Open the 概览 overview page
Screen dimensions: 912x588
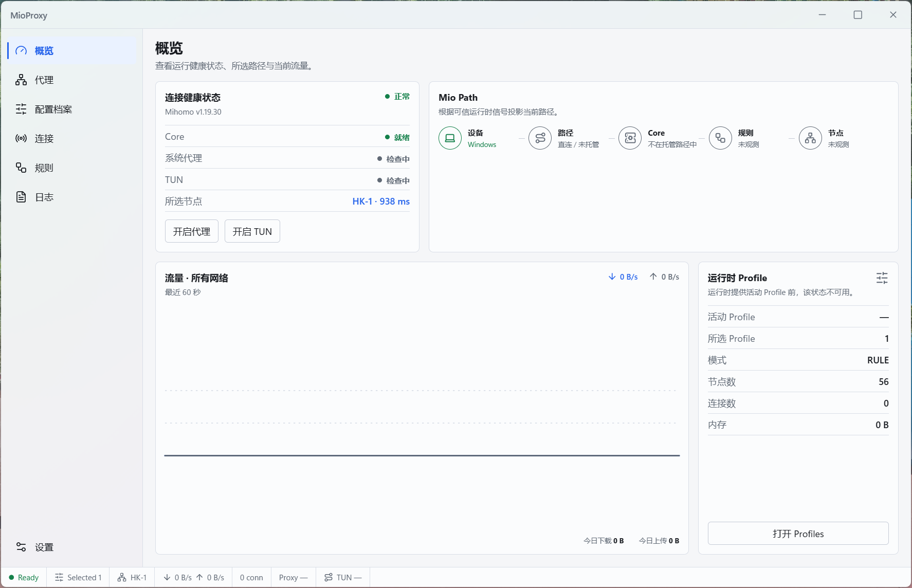tap(72, 50)
